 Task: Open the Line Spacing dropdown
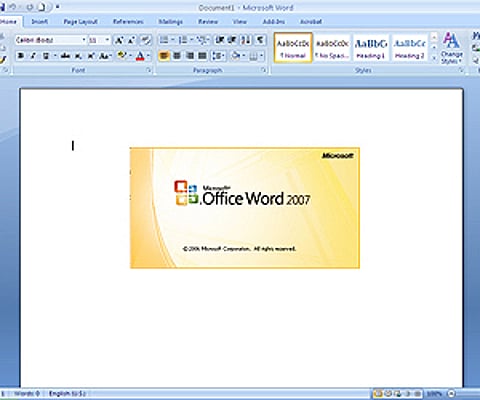(218, 56)
